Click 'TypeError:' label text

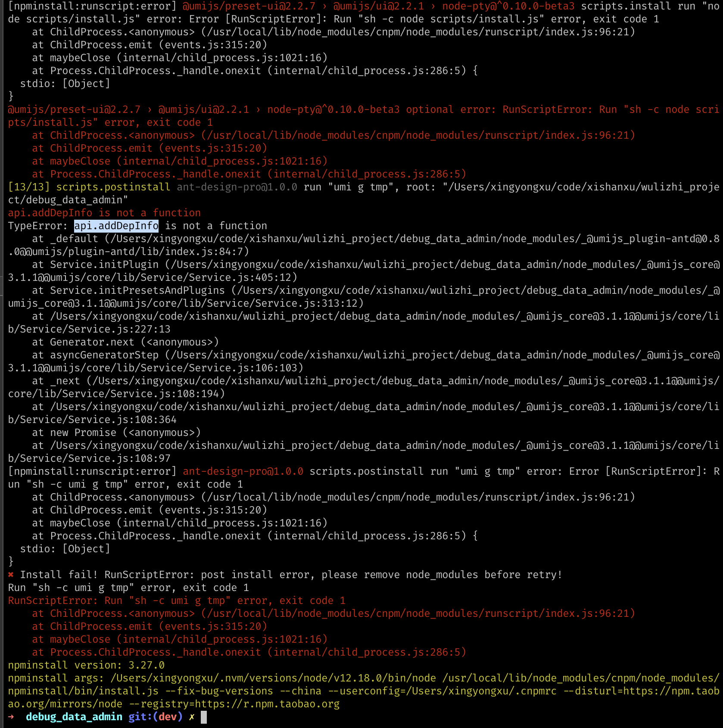coord(38,226)
